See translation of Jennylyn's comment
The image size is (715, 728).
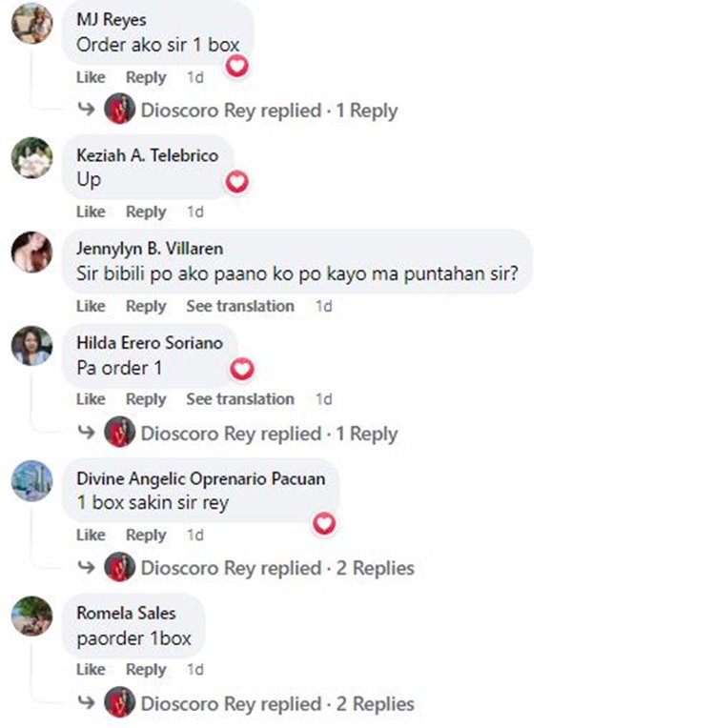[240, 306]
